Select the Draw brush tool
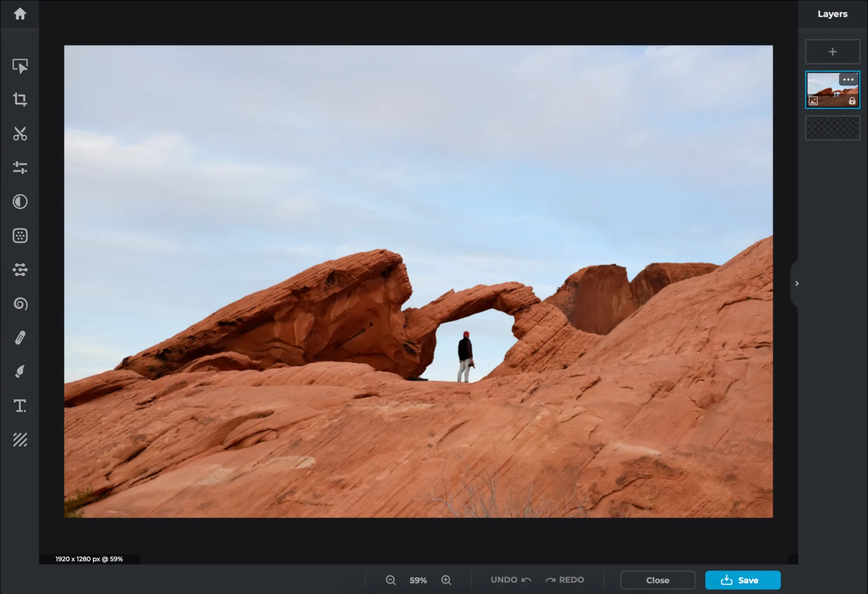This screenshot has width=868, height=594. point(20,372)
